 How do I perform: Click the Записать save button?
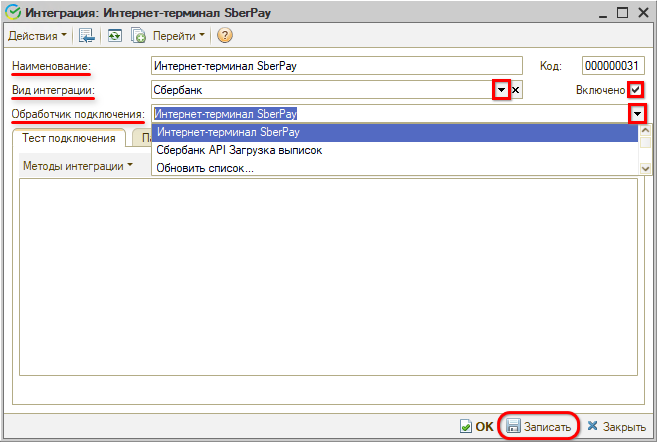click(539, 426)
